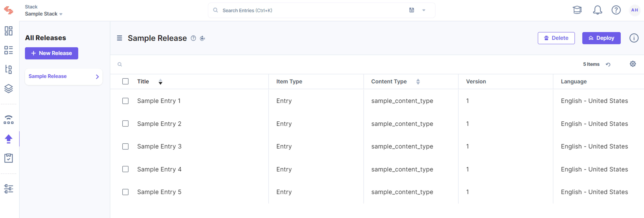Viewport: 644px width, 218px height.
Task: Check the Sample Entry 1 checkbox
Action: (x=125, y=101)
